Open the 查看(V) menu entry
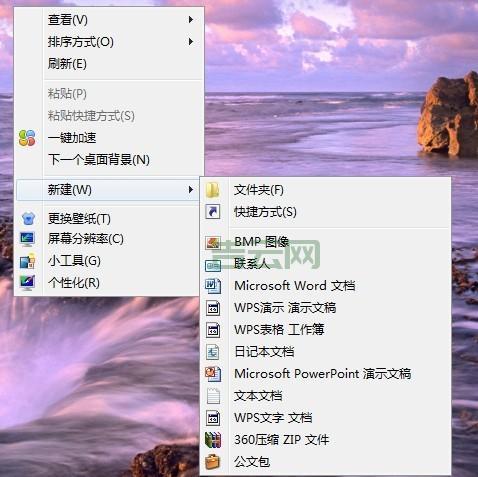Screen dimensions: 478x477 click(x=109, y=20)
